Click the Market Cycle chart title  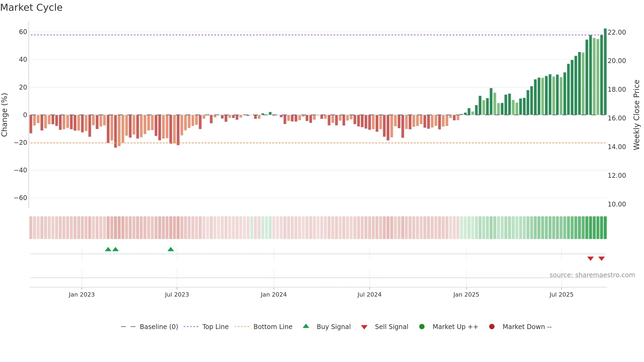(31, 8)
